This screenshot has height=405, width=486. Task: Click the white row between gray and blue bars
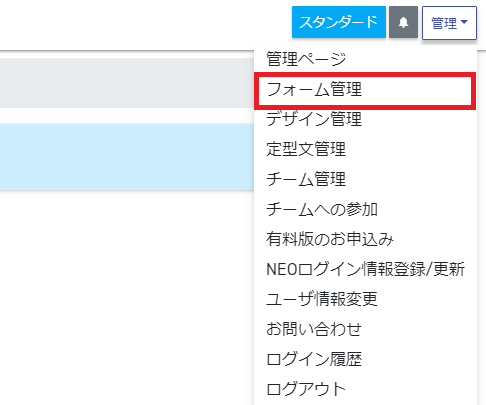coord(127,116)
